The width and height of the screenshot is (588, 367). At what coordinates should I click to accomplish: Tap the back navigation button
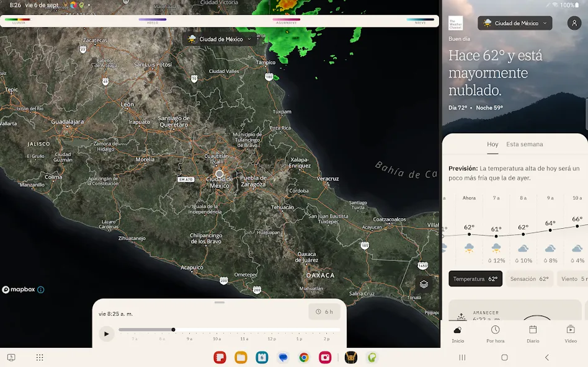tap(546, 357)
